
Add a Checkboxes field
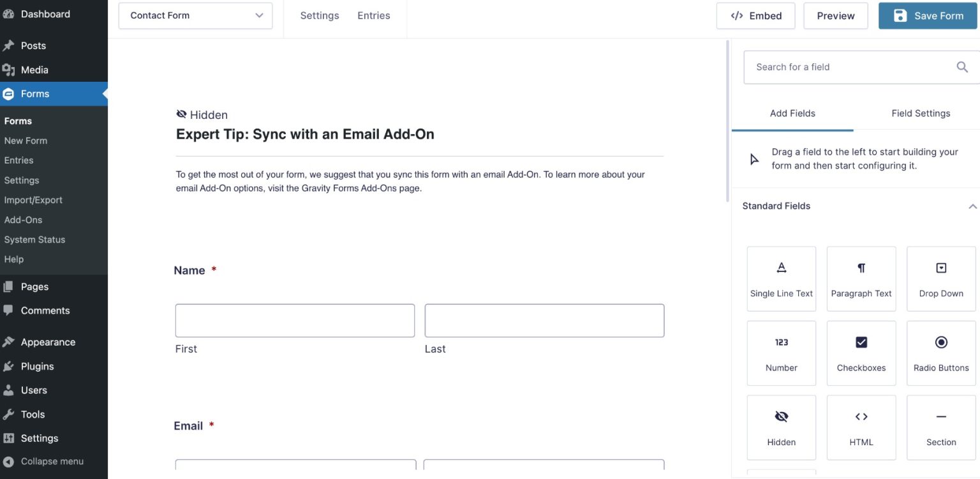coord(861,353)
